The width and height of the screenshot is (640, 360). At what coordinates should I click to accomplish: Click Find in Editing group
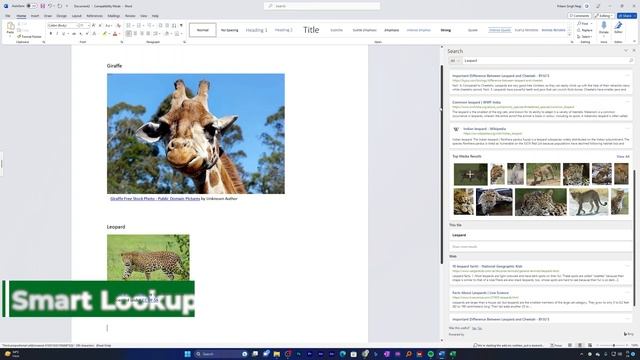click(x=584, y=24)
